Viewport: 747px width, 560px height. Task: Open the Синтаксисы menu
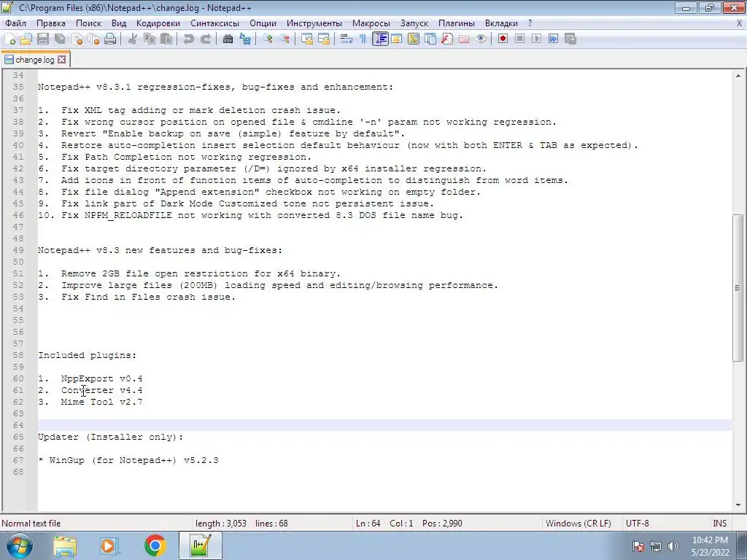pos(215,23)
